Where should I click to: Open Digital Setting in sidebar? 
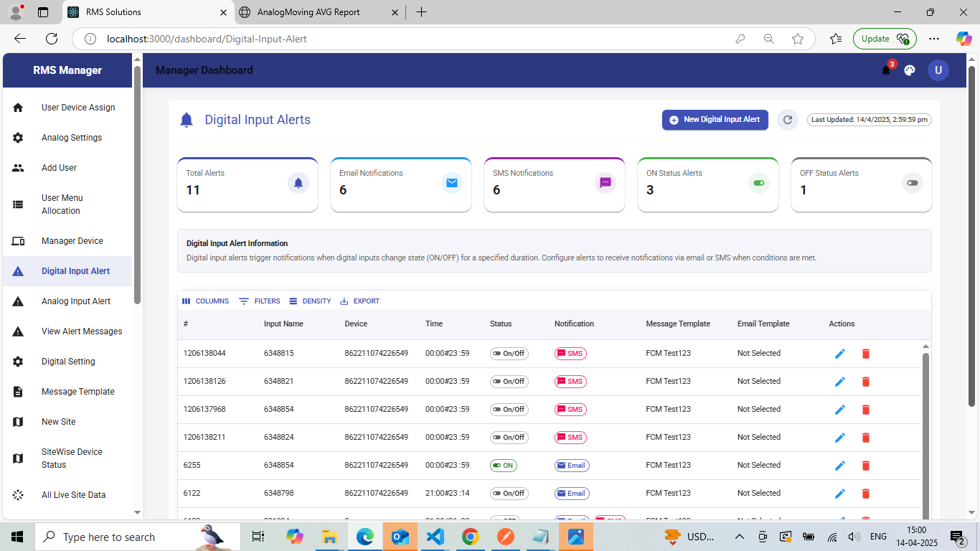67,362
